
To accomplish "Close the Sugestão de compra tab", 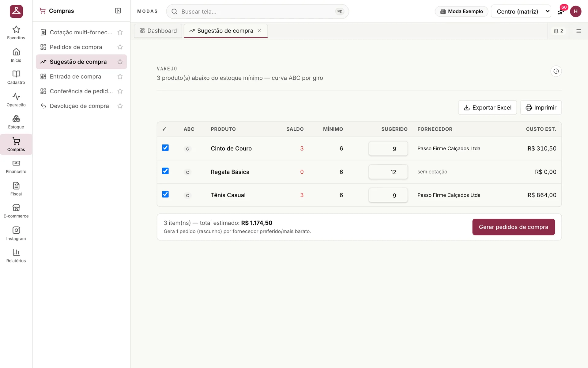I will pos(259,31).
